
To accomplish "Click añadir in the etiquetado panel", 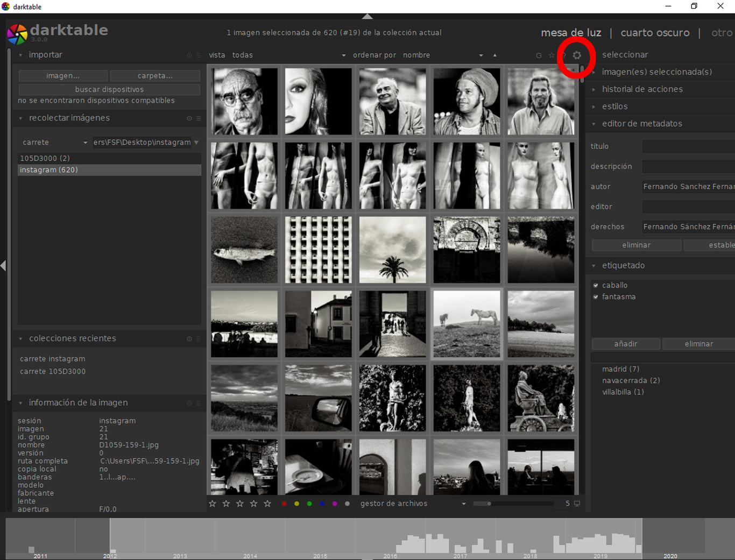I will 625,344.
